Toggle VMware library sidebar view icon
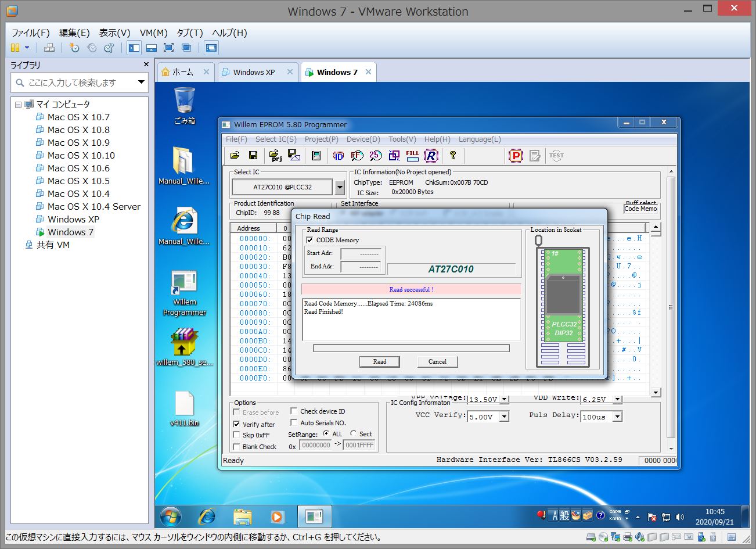756x549 pixels. click(134, 48)
